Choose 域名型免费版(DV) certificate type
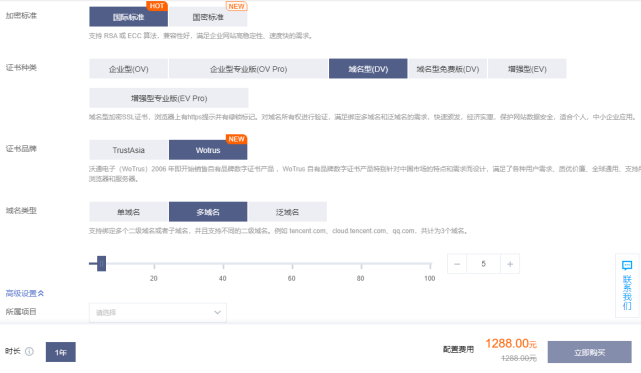 tap(448, 69)
